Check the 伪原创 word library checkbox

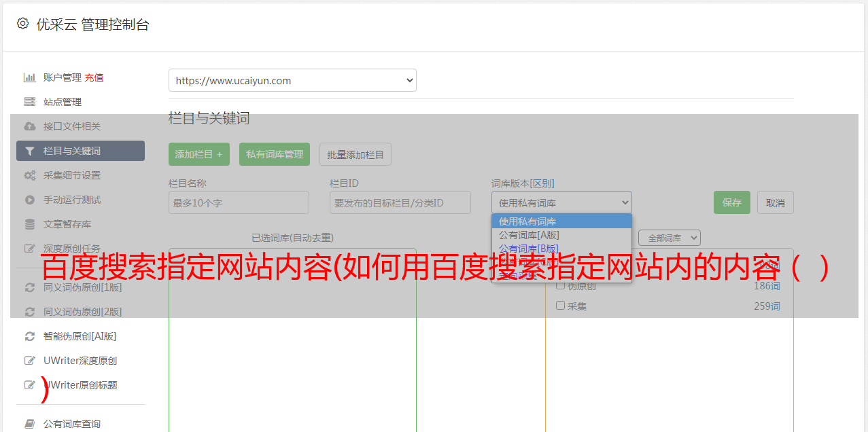[x=561, y=286]
